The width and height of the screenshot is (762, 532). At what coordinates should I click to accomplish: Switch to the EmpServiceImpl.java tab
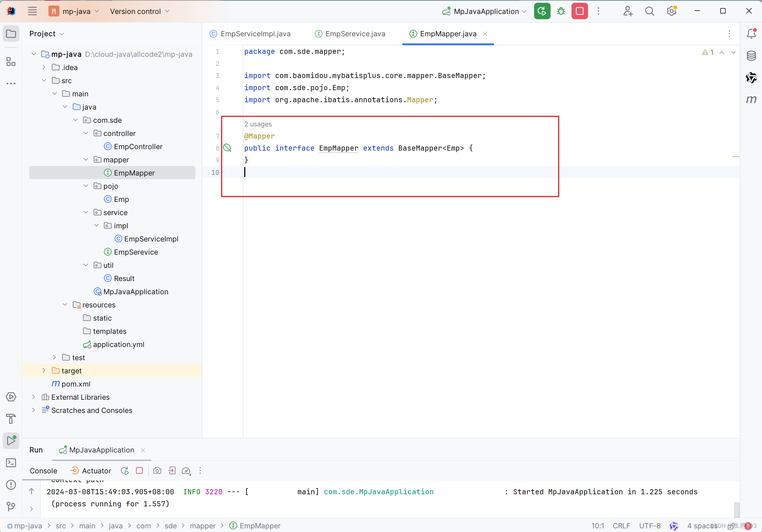tap(255, 34)
